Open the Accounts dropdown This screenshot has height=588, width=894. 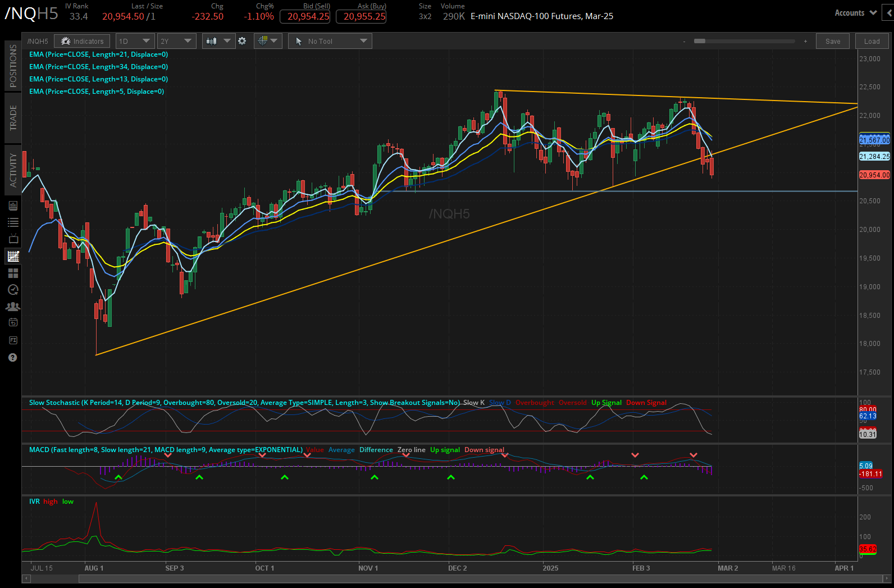point(855,13)
